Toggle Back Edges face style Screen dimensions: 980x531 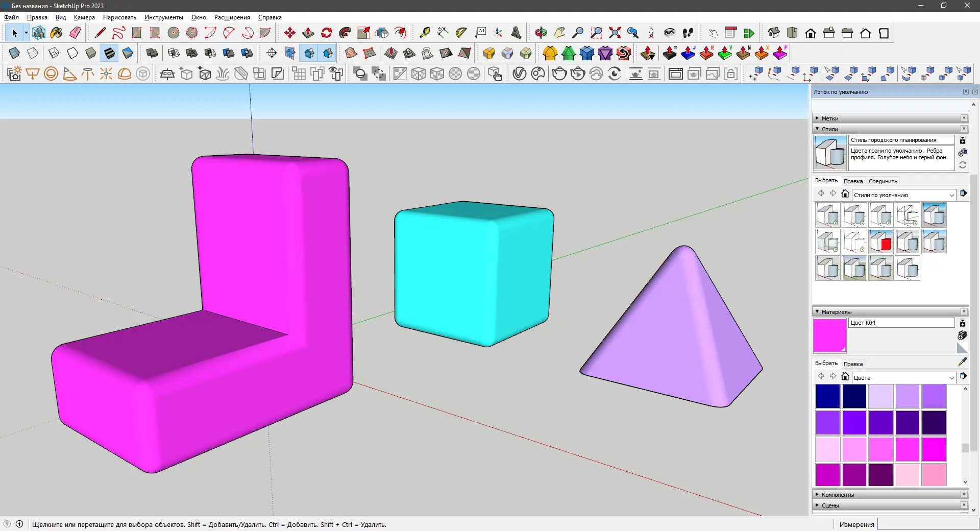pos(33,53)
